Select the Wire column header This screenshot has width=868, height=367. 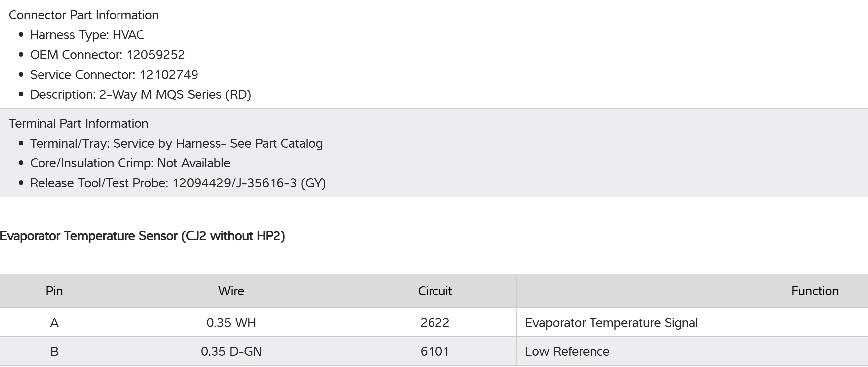click(x=231, y=291)
